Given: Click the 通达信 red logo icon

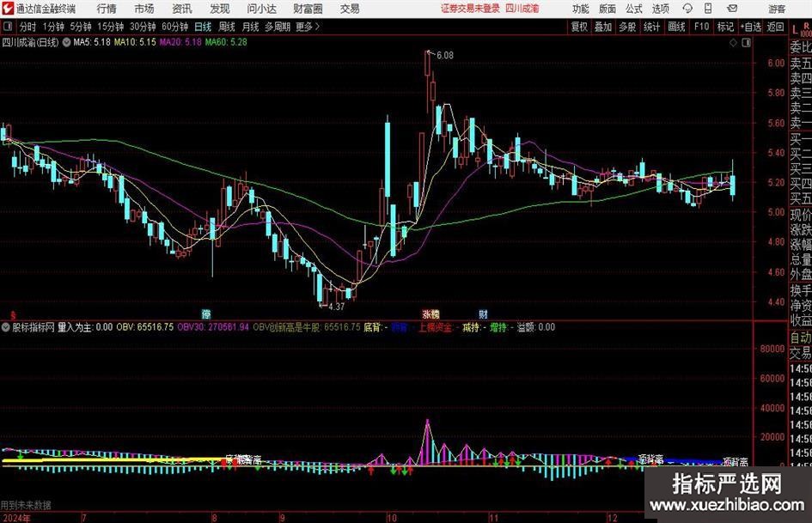Looking at the screenshot, I should (8, 9).
